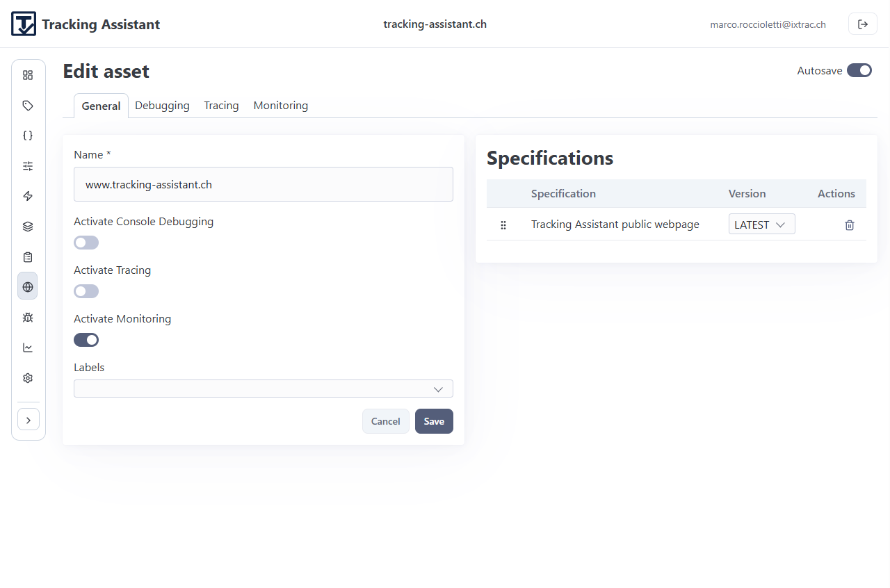Open the line chart icon in sidebar
The width and height of the screenshot is (890, 588).
point(28,348)
